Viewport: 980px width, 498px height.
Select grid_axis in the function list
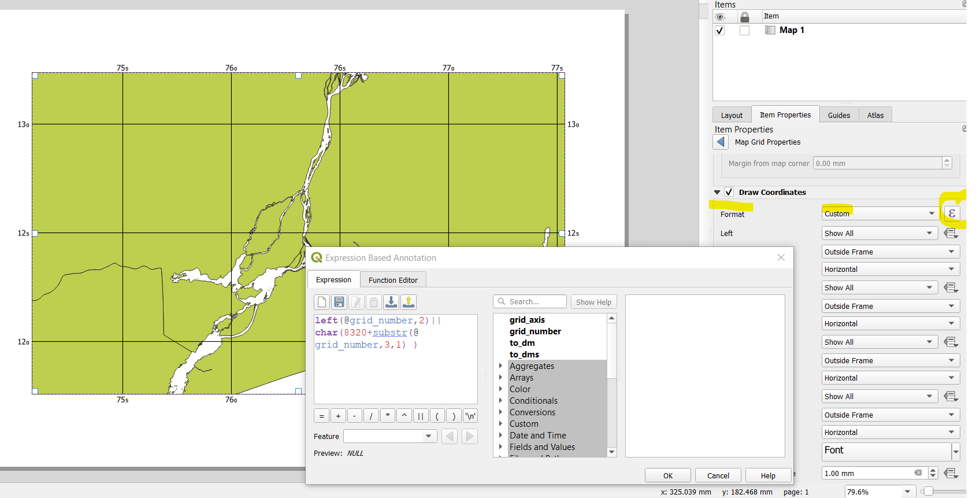click(527, 320)
